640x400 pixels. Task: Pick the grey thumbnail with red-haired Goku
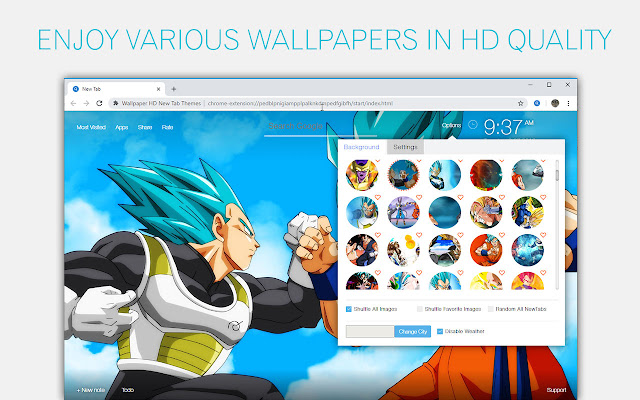527,175
